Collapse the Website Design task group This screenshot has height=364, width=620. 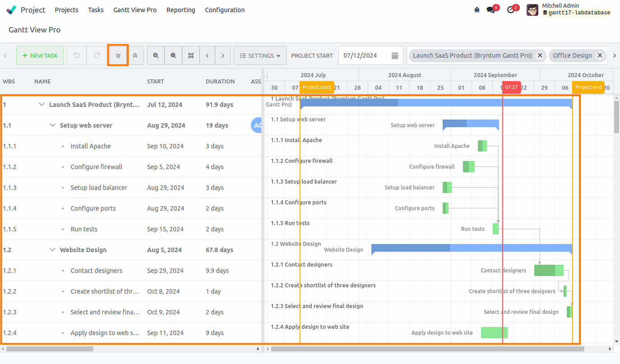(x=52, y=249)
